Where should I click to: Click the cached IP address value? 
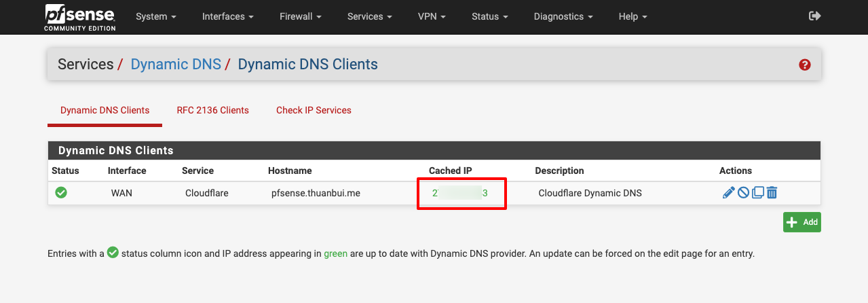pyautogui.click(x=460, y=193)
